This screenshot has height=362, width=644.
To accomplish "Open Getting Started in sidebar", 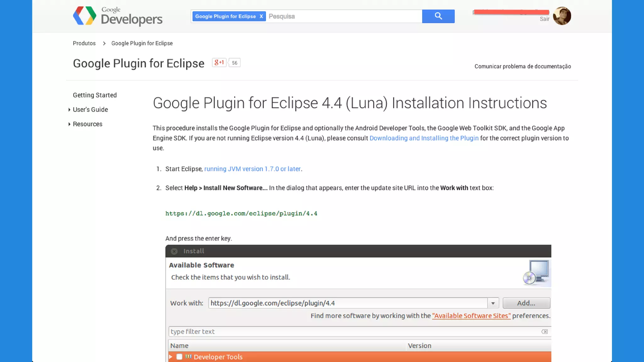I will point(95,95).
